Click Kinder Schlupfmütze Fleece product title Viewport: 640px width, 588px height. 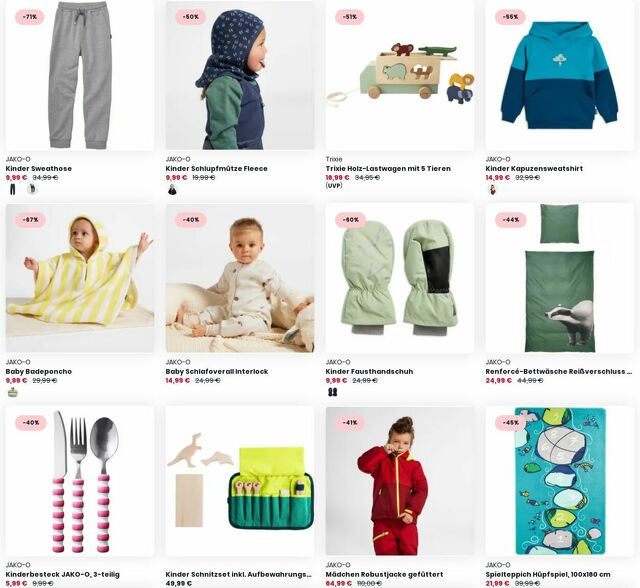216,169
